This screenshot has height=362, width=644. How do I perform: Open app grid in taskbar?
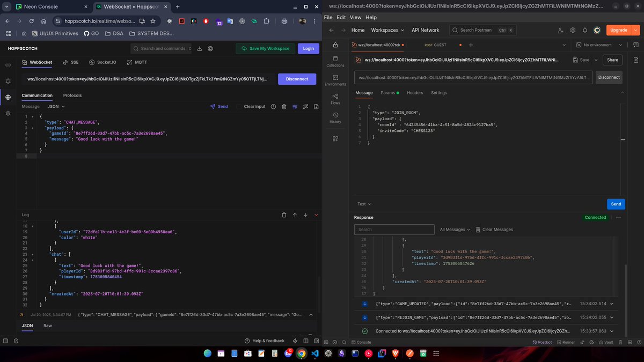[436, 353]
